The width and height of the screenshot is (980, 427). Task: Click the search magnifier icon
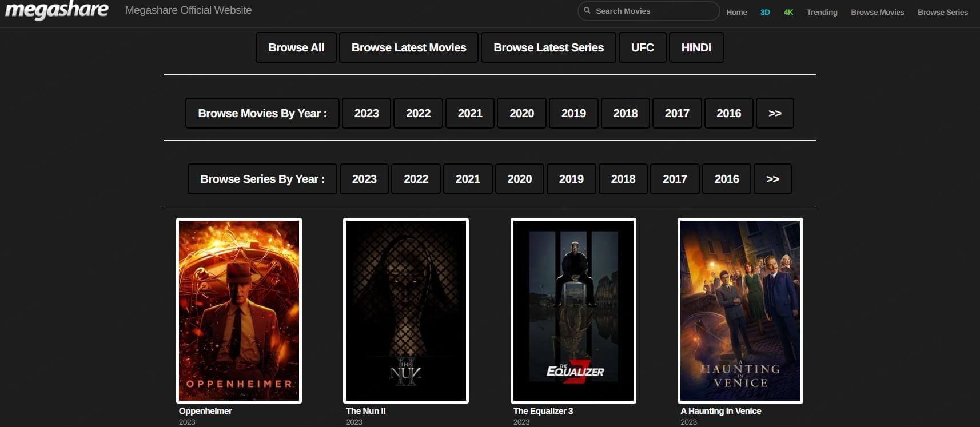coord(587,11)
